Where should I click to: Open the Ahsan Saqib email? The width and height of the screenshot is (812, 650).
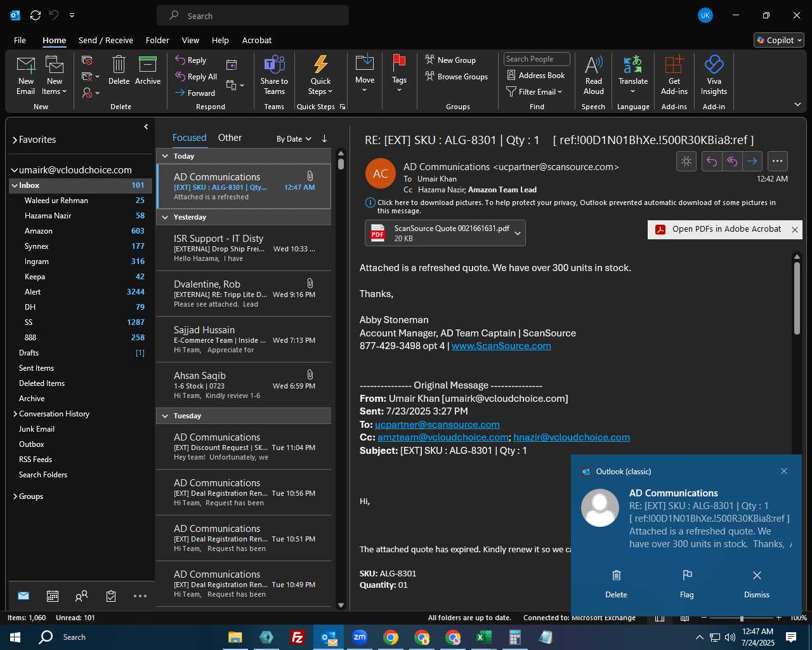pyautogui.click(x=244, y=385)
